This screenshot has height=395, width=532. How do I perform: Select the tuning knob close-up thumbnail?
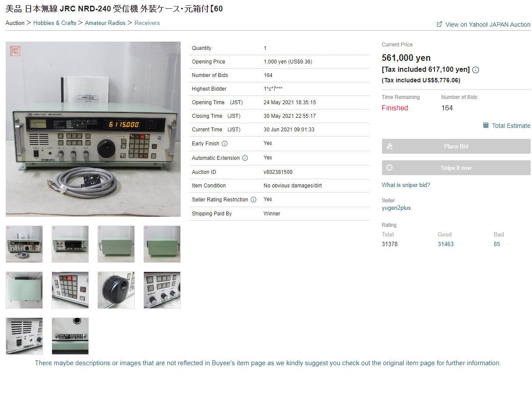(116, 290)
